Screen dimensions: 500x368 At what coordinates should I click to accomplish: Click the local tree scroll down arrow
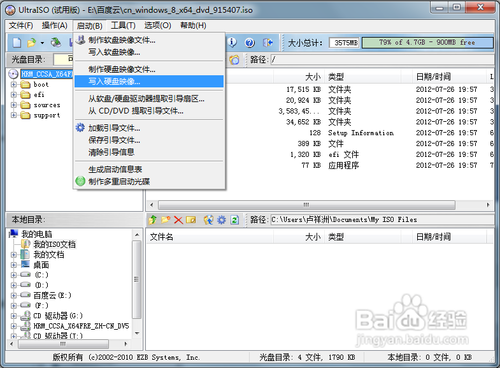(x=137, y=333)
